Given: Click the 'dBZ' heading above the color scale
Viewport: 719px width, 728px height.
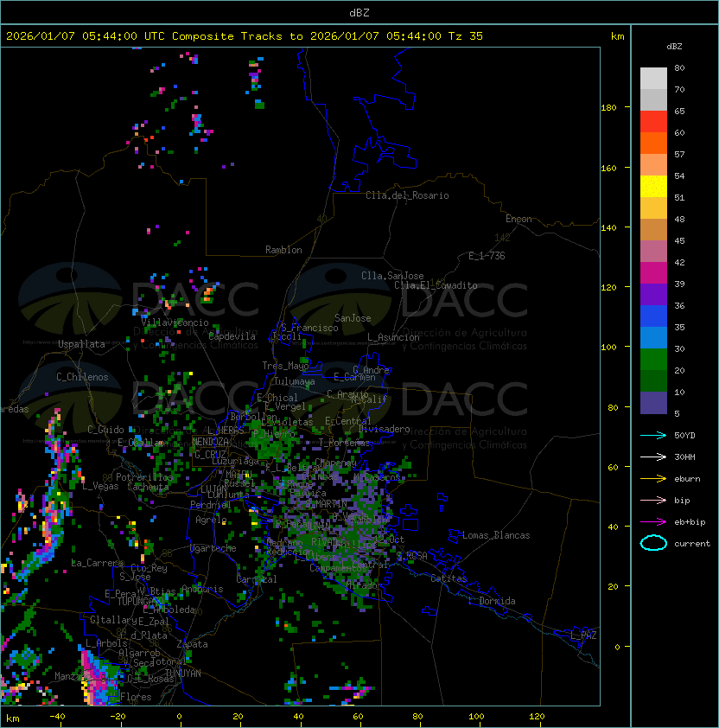Looking at the screenshot, I should [674, 47].
